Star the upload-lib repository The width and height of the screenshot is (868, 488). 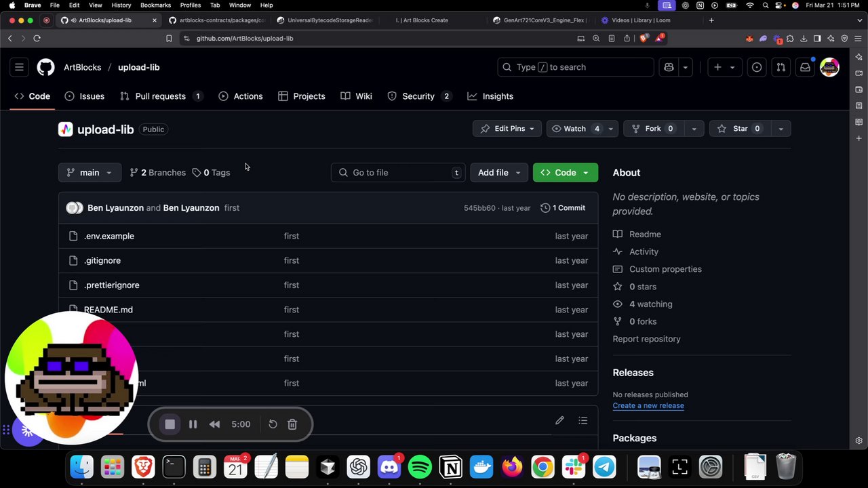point(739,129)
